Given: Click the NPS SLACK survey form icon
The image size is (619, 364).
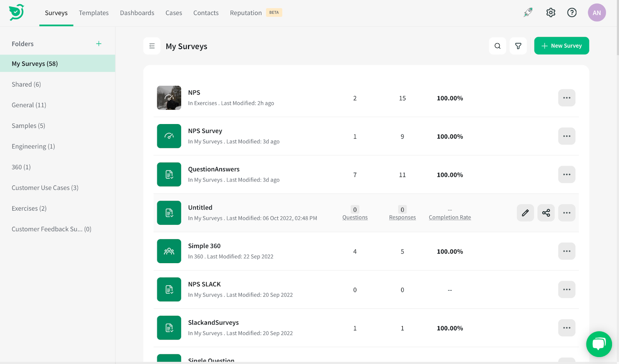Looking at the screenshot, I should tap(169, 289).
